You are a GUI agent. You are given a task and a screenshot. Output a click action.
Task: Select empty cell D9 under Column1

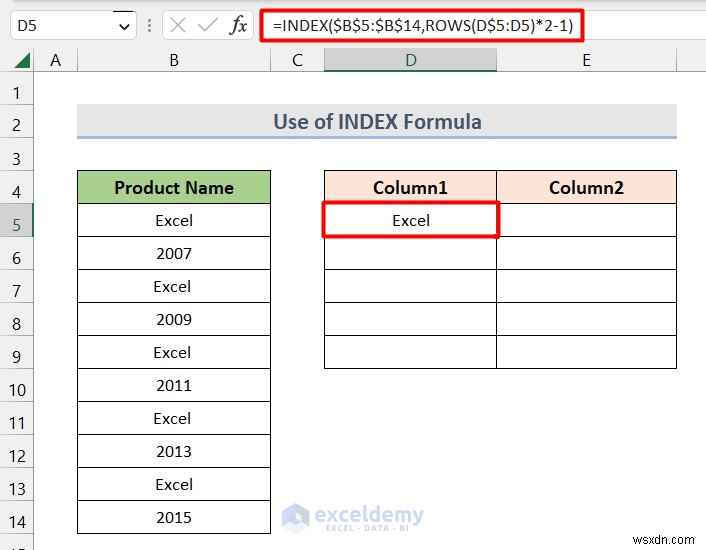410,352
